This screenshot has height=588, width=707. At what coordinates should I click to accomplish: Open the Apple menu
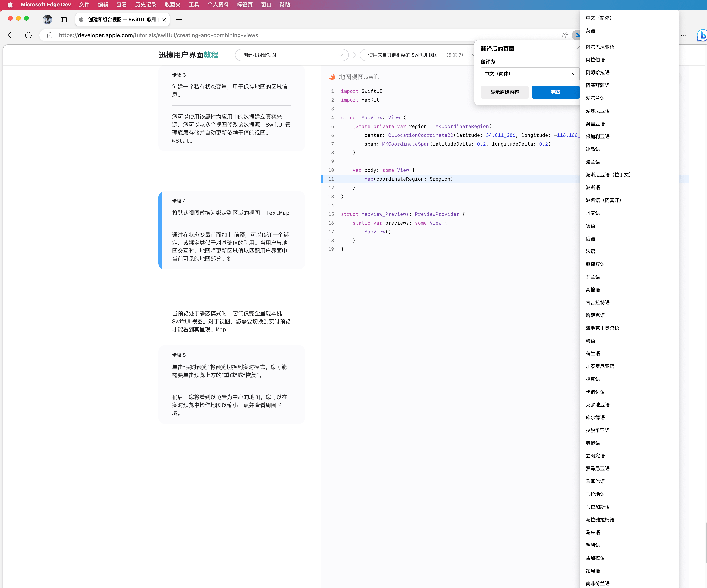pos(10,5)
